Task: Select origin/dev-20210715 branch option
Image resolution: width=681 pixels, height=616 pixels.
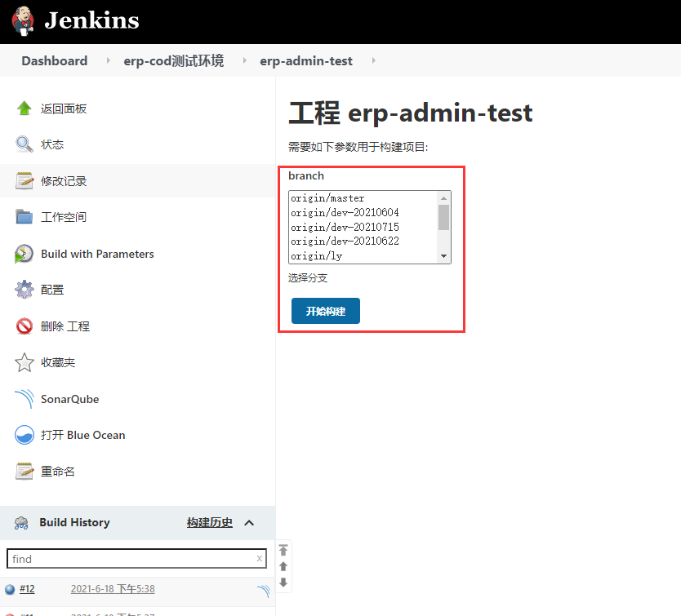Action: point(345,227)
